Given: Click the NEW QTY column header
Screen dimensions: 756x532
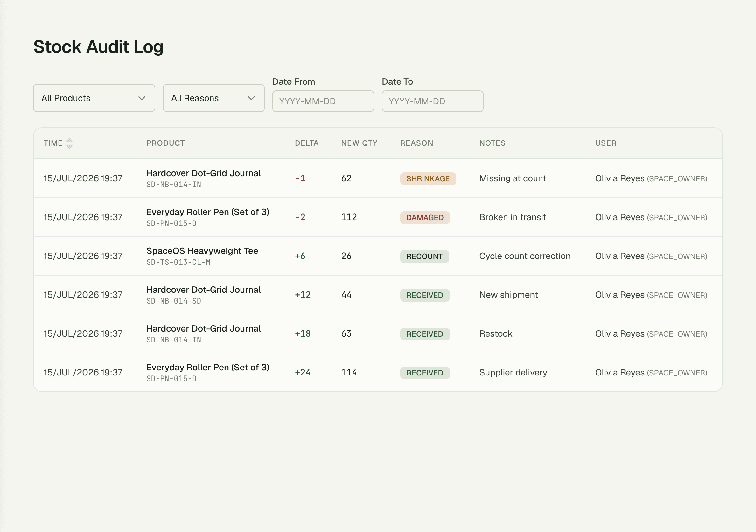Looking at the screenshot, I should click(x=359, y=143).
